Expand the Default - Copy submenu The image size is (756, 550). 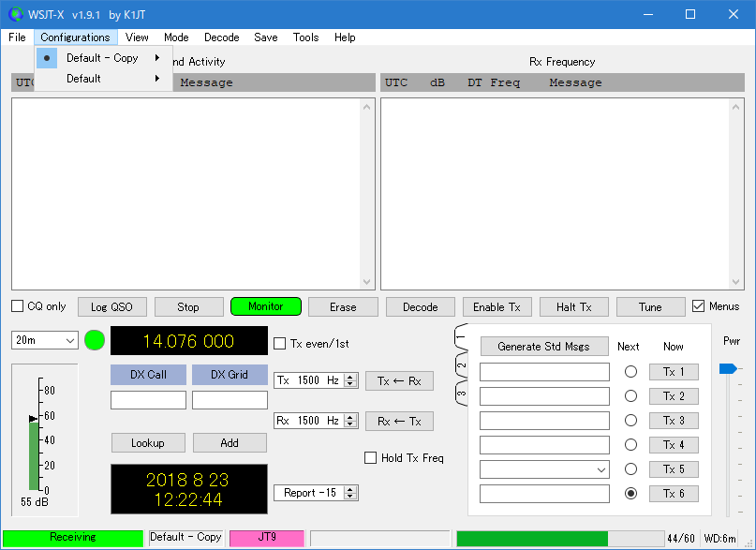click(104, 58)
